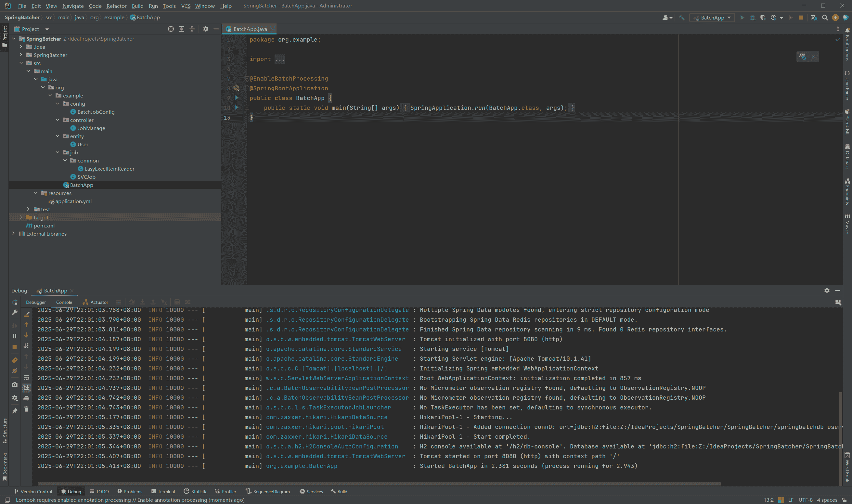Open Search Everywhere magnifier icon

(825, 18)
